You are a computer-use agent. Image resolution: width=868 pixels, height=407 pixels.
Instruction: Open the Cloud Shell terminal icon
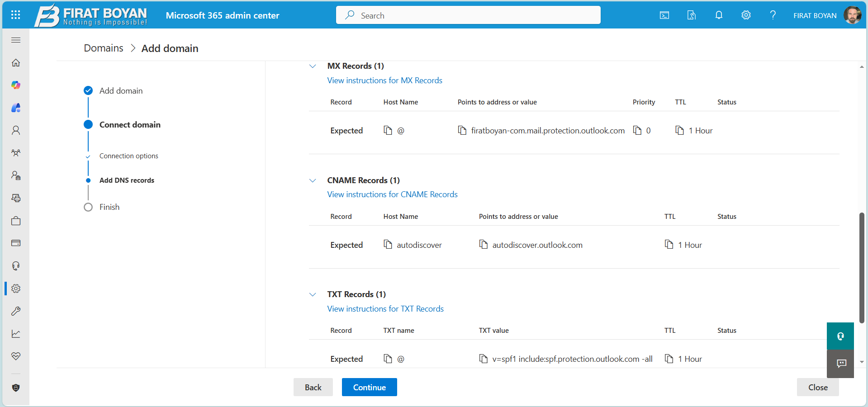coord(664,15)
